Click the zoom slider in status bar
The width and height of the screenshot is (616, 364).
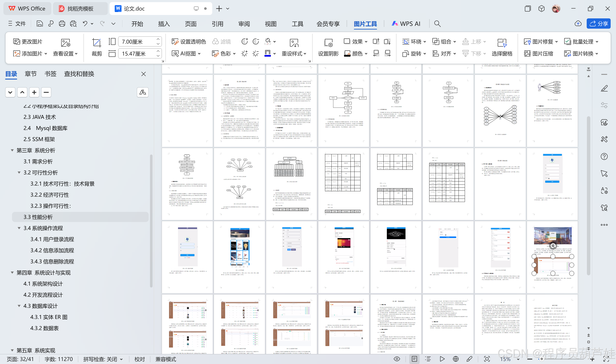point(541,359)
